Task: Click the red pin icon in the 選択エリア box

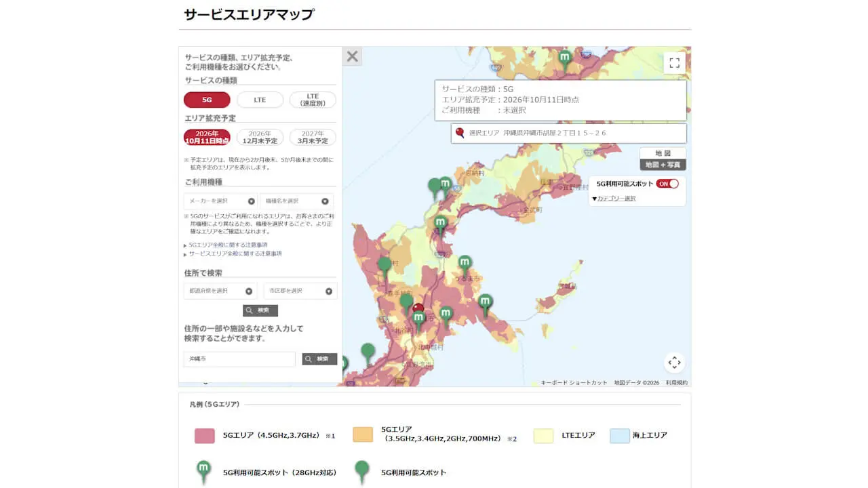Action: pyautogui.click(x=460, y=133)
